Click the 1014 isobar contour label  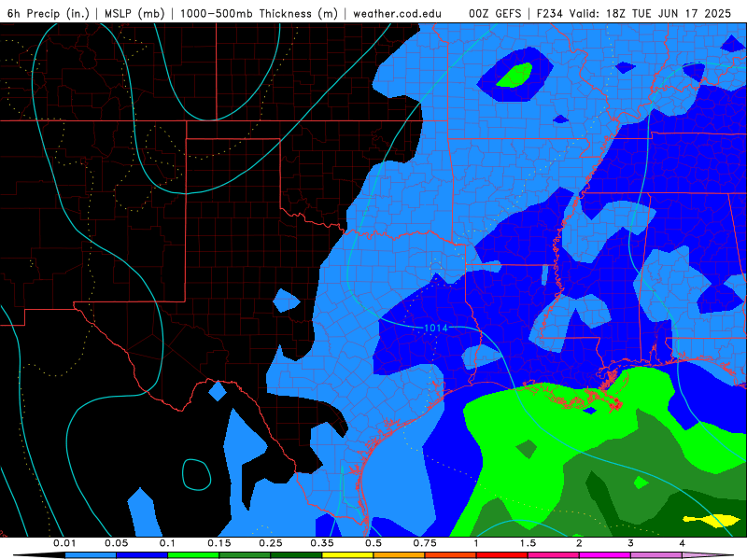(435, 328)
